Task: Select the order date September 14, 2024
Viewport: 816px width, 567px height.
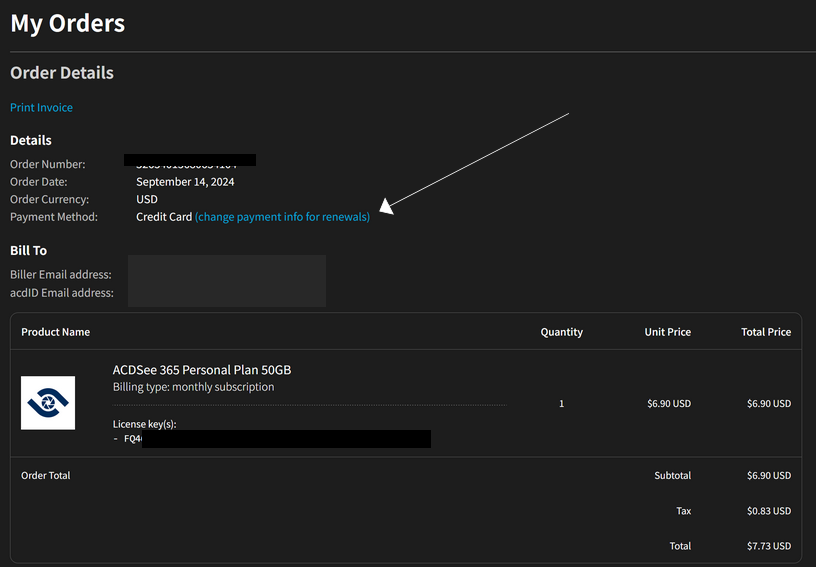Action: click(185, 182)
